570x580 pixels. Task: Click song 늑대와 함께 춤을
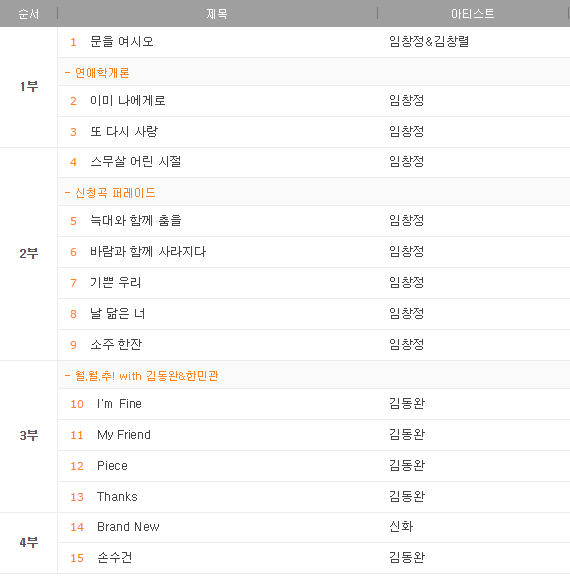[x=136, y=220]
